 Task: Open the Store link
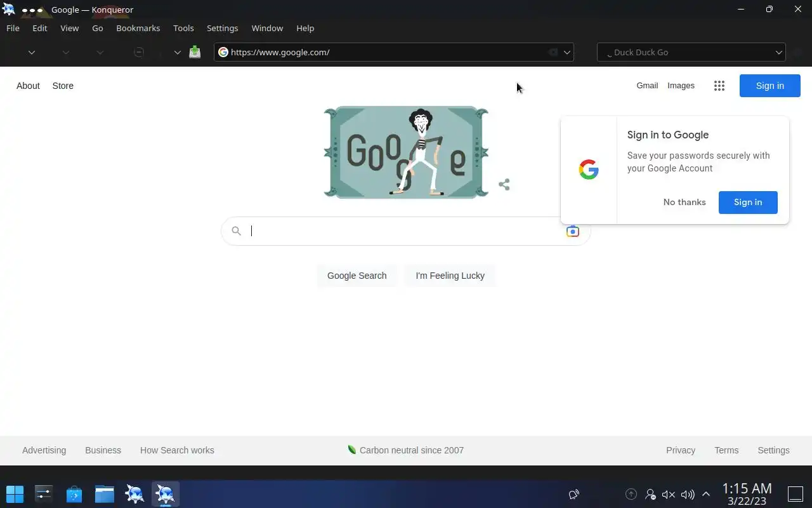(x=63, y=86)
